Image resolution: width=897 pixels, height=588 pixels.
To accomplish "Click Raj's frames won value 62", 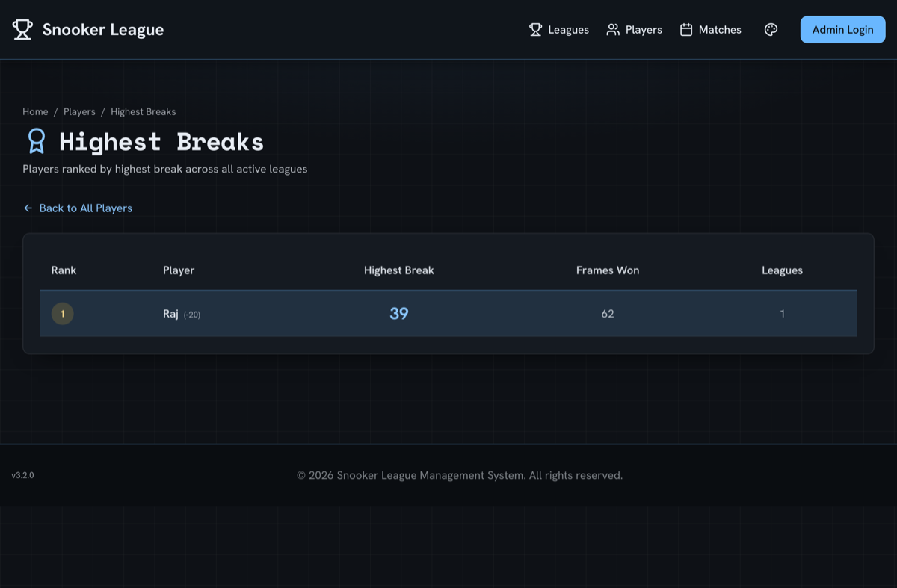I will tap(608, 314).
